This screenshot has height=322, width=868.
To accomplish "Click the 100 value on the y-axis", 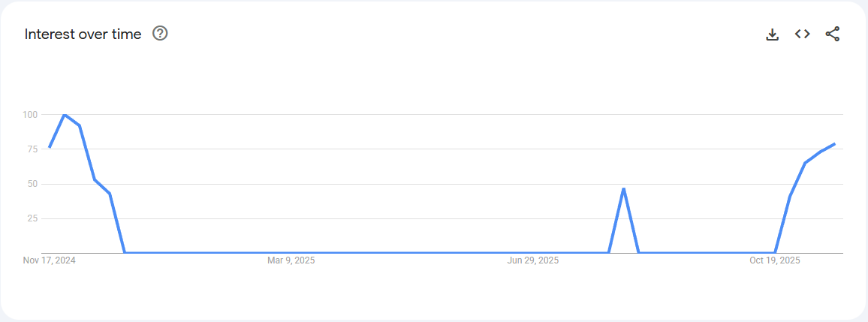I will 30,115.
